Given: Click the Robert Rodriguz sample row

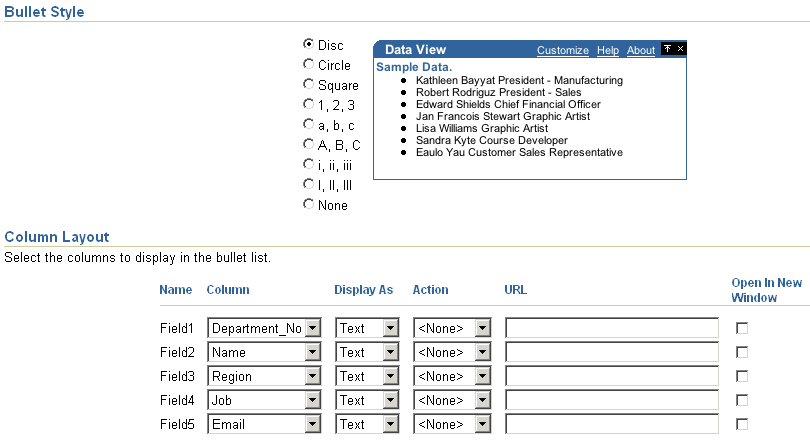Looking at the screenshot, I should [x=499, y=92].
